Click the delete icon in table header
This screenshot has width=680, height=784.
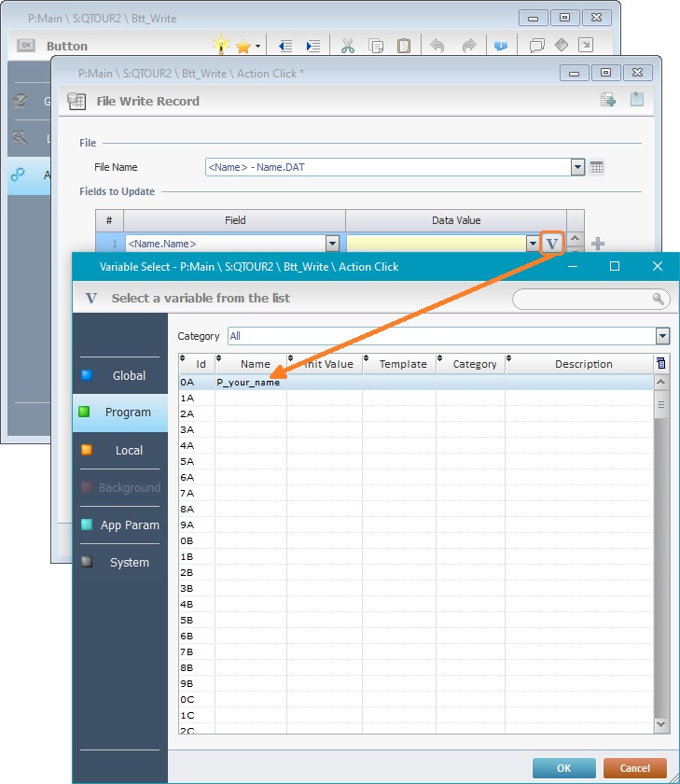pos(661,364)
